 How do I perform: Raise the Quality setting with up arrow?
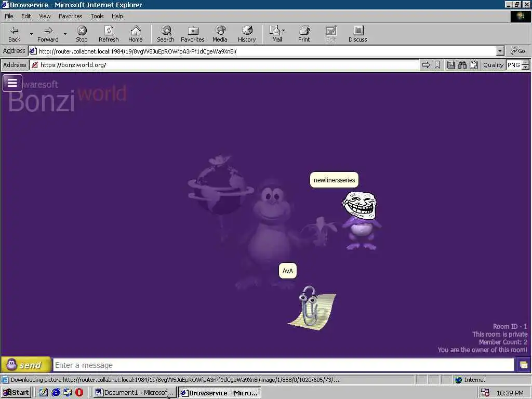coord(526,62)
